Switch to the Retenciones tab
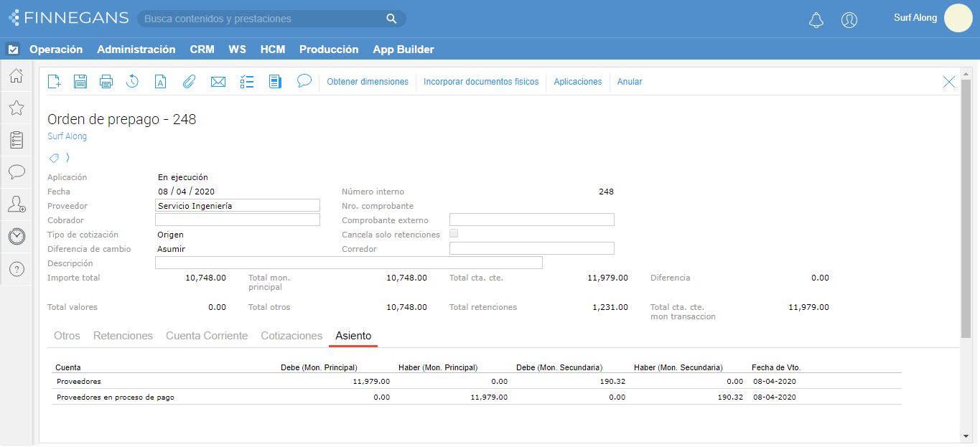The width and height of the screenshot is (980, 447). pyautogui.click(x=123, y=336)
